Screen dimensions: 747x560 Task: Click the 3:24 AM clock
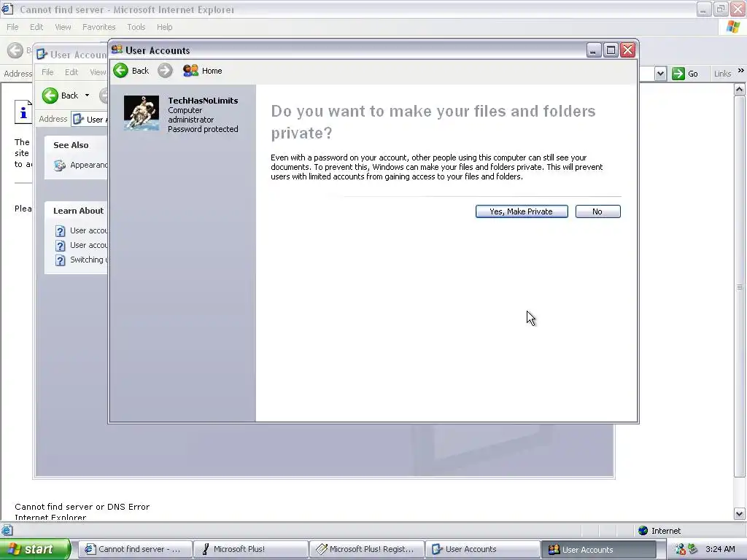point(720,549)
